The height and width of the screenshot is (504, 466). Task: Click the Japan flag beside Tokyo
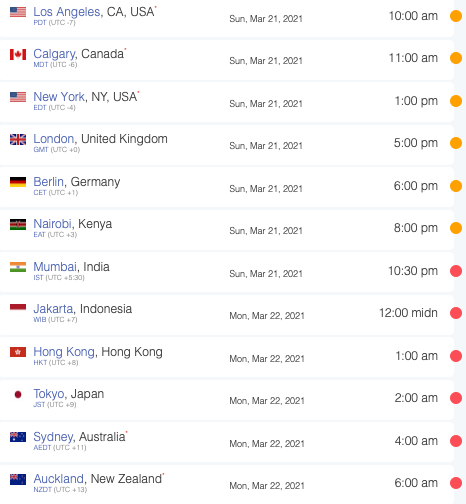click(x=18, y=394)
